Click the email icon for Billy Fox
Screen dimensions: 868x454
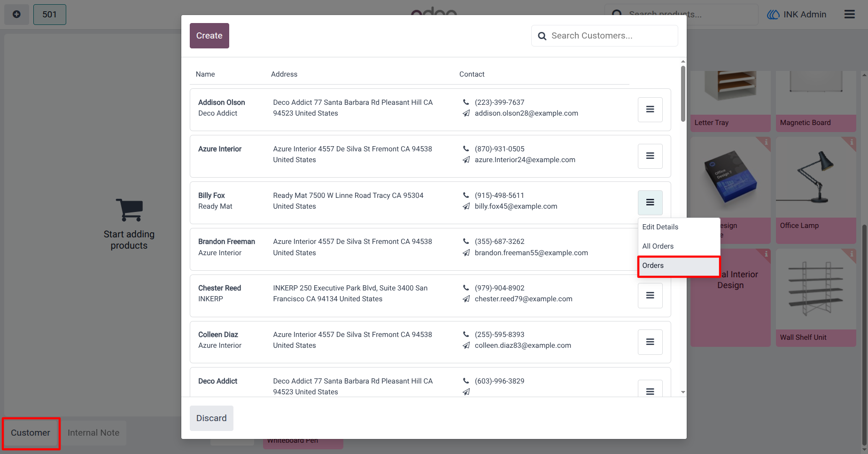(466, 206)
